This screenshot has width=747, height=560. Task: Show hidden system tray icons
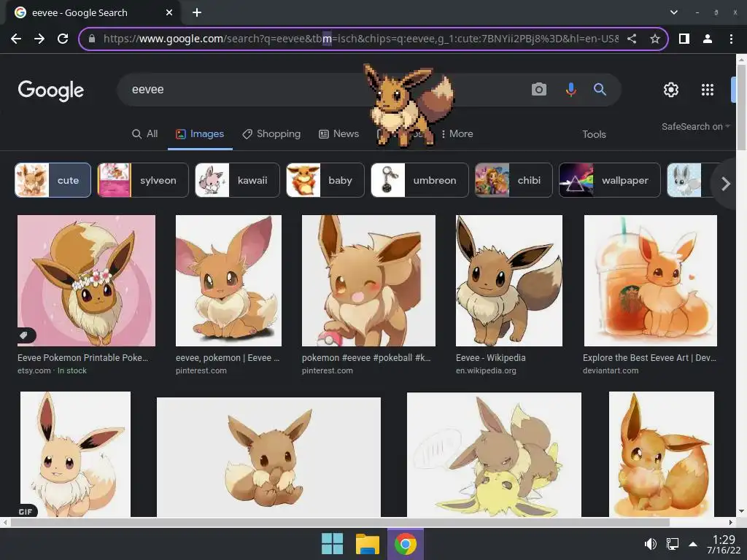[693, 544]
